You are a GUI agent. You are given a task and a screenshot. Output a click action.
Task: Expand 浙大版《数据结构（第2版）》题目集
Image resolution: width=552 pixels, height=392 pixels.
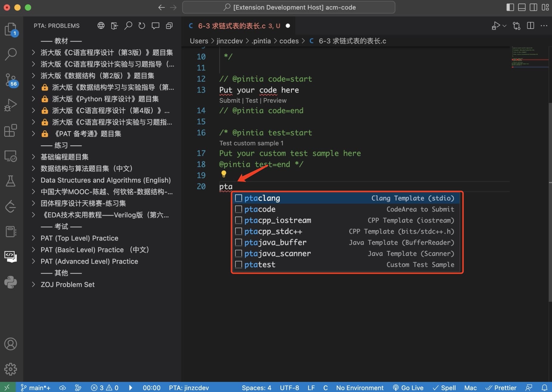point(33,76)
